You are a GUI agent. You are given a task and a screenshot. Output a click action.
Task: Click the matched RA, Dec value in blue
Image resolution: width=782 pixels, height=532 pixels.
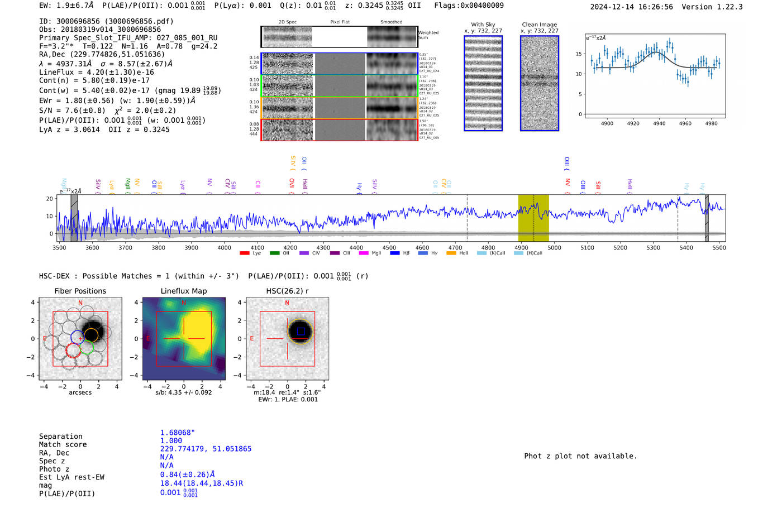(x=206, y=449)
